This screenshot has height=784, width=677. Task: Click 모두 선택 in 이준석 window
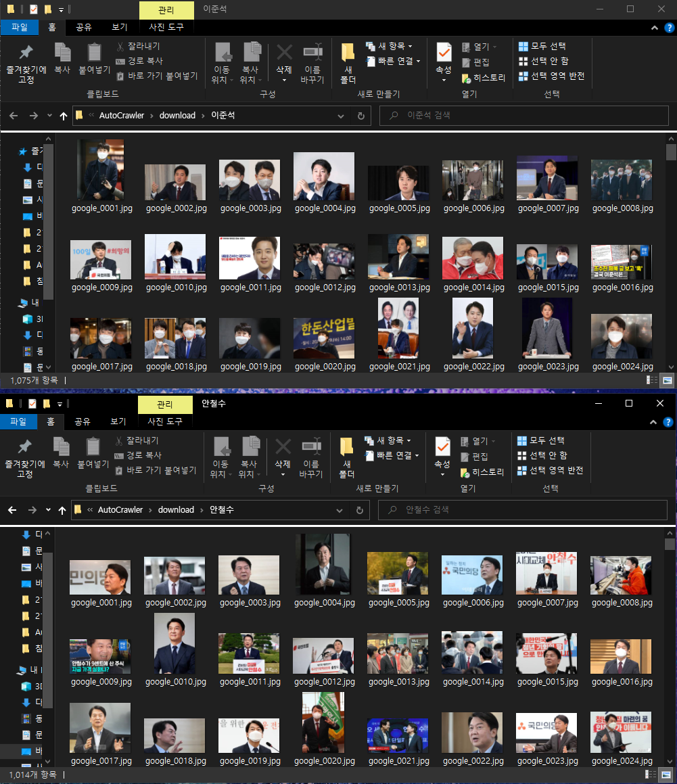coord(542,46)
